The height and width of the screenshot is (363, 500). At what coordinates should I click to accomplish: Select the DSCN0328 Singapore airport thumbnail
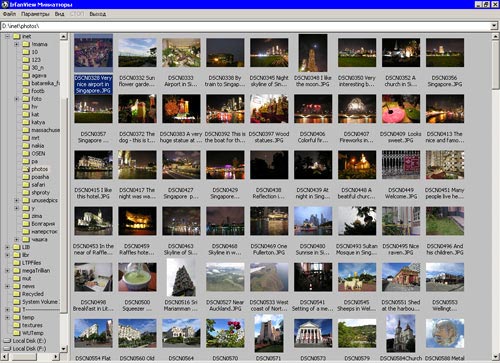click(93, 53)
